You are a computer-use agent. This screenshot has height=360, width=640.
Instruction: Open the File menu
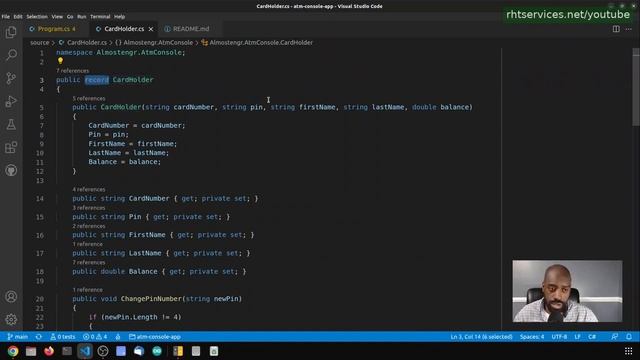tap(6, 17)
